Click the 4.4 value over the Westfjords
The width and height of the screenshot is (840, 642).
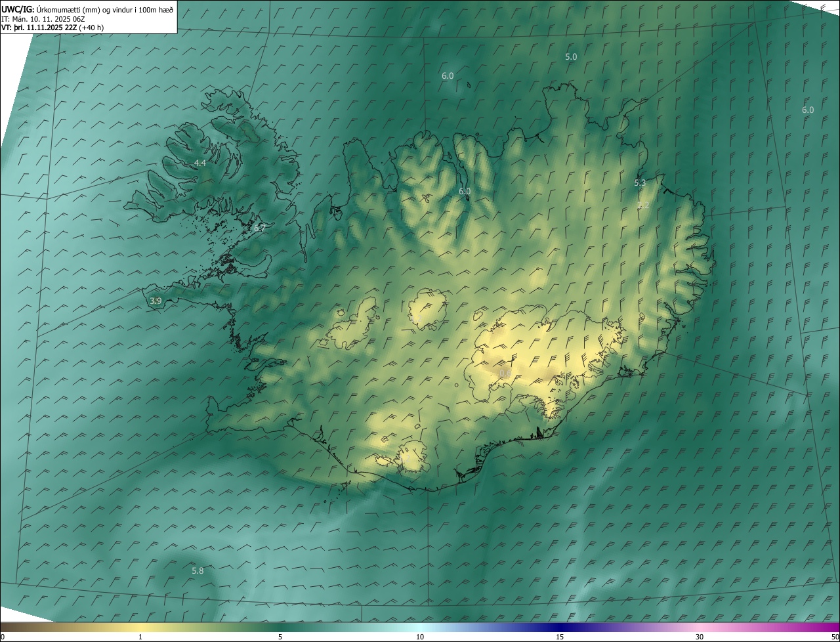point(200,163)
